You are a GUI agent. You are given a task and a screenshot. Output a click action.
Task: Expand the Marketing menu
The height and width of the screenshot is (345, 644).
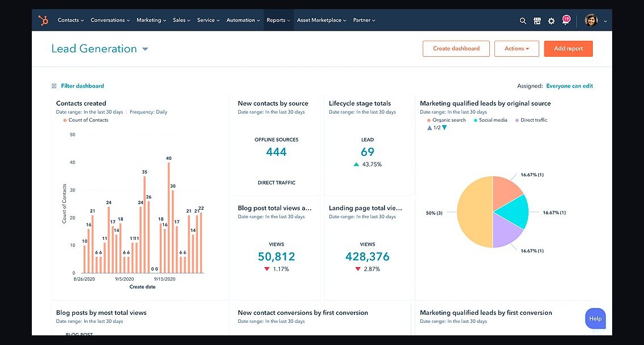(151, 20)
